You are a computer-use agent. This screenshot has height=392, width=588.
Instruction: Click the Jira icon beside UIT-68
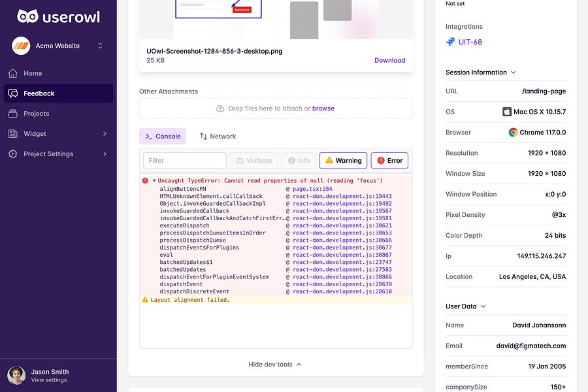[450, 42]
